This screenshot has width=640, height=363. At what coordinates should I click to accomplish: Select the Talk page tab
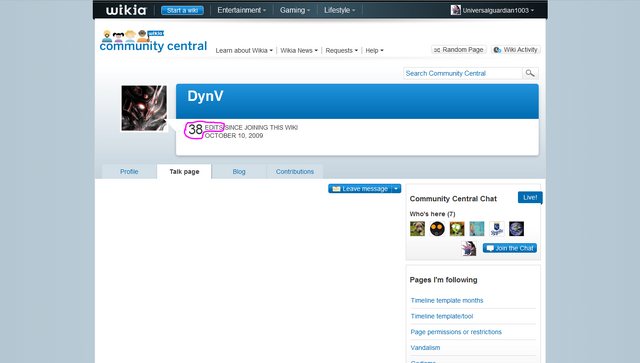tap(184, 171)
